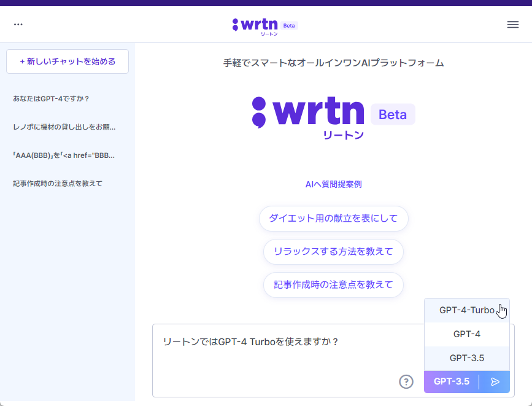Image resolution: width=532 pixels, height=406 pixels.
Task: Open chat history レノボに機材の貸し出しをお願...
Action: [x=64, y=127]
